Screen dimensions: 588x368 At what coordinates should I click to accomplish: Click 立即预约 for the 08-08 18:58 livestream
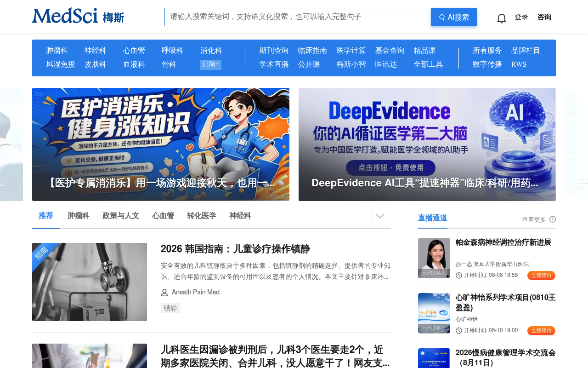(541, 276)
